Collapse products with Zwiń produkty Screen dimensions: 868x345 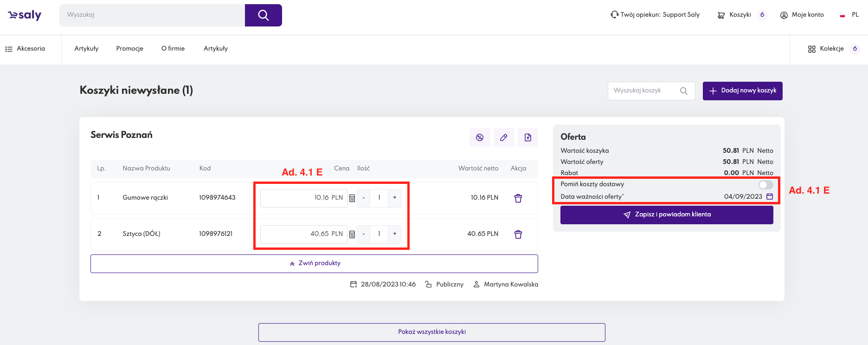tap(314, 263)
